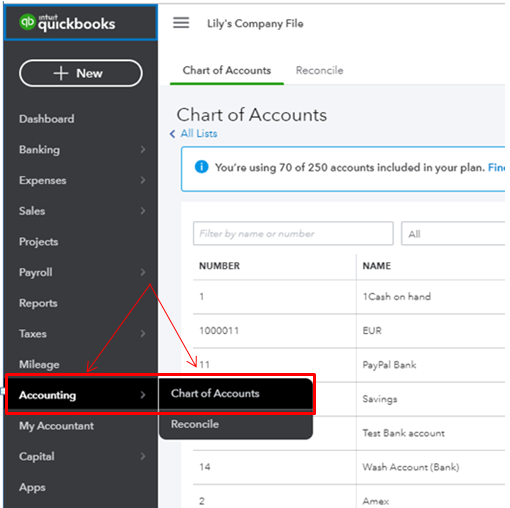Click the Filter by name or number field

point(293,234)
